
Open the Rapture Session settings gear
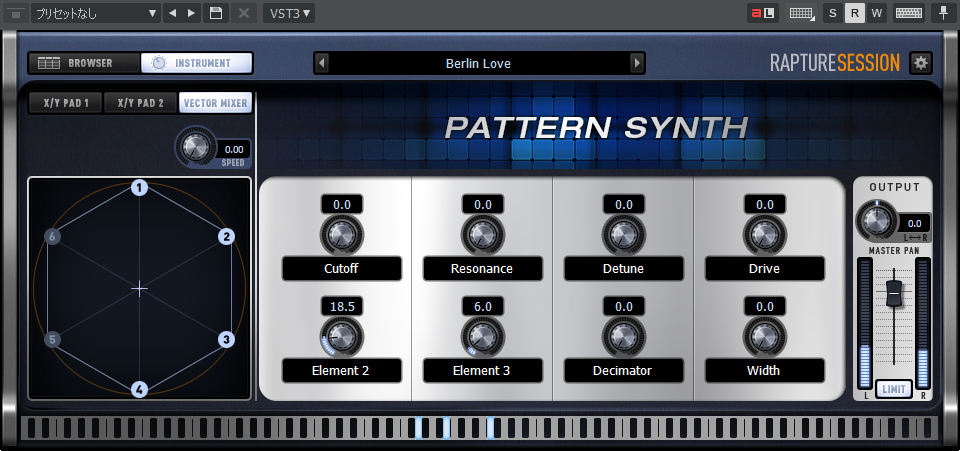[x=921, y=62]
